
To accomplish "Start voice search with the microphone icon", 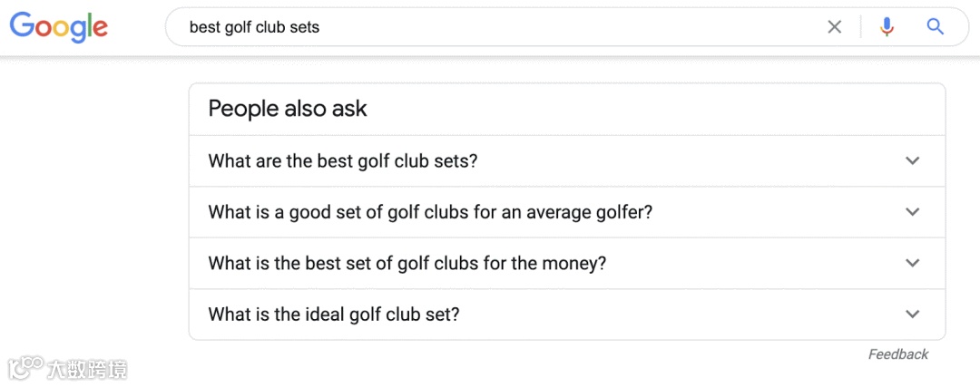I will 887,27.
